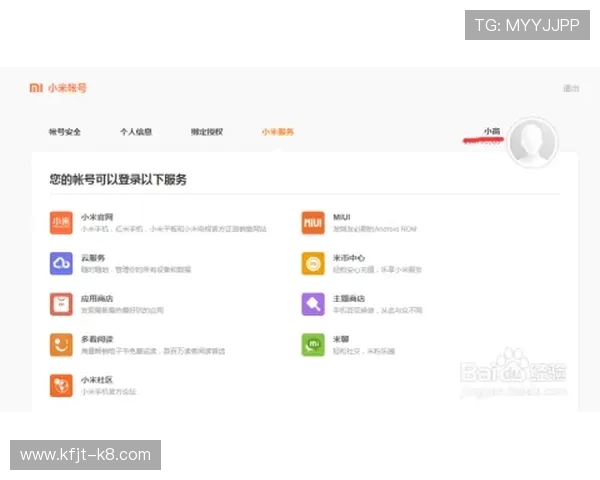Switch to the 个人信息 tab
600x480 pixels.
(136, 132)
